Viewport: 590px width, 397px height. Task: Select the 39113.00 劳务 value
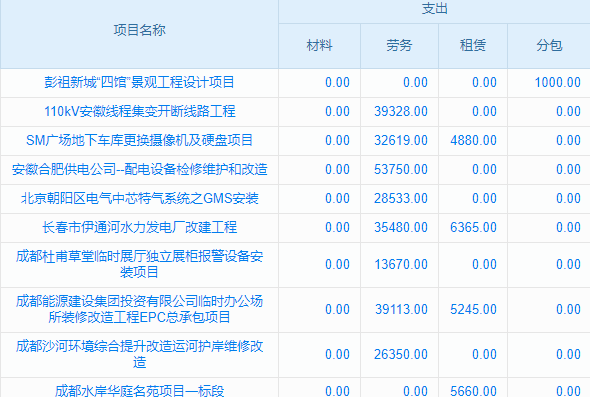[401, 309]
